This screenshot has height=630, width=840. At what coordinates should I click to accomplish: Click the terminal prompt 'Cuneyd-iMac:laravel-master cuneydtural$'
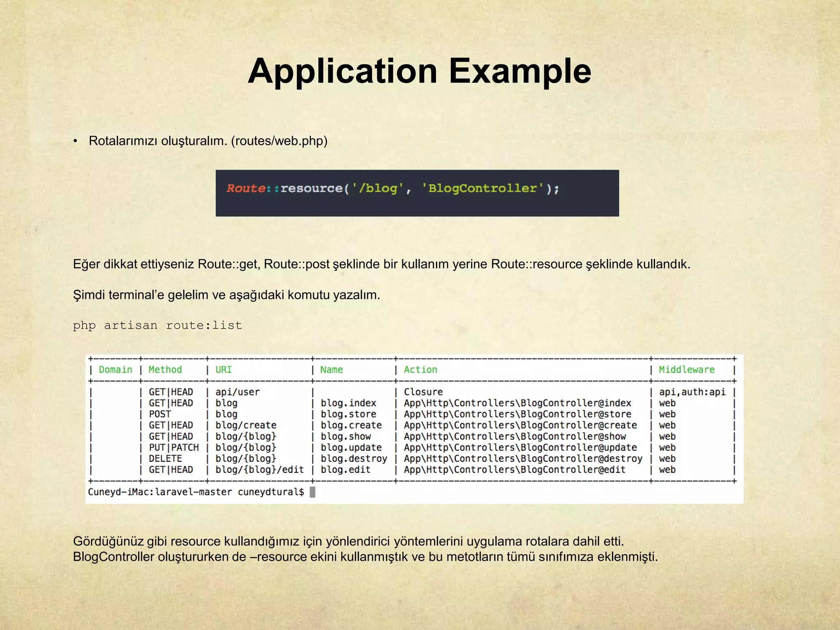[196, 492]
